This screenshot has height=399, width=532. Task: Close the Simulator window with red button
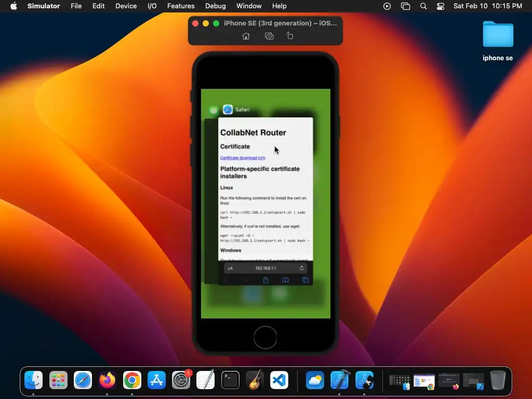195,23
